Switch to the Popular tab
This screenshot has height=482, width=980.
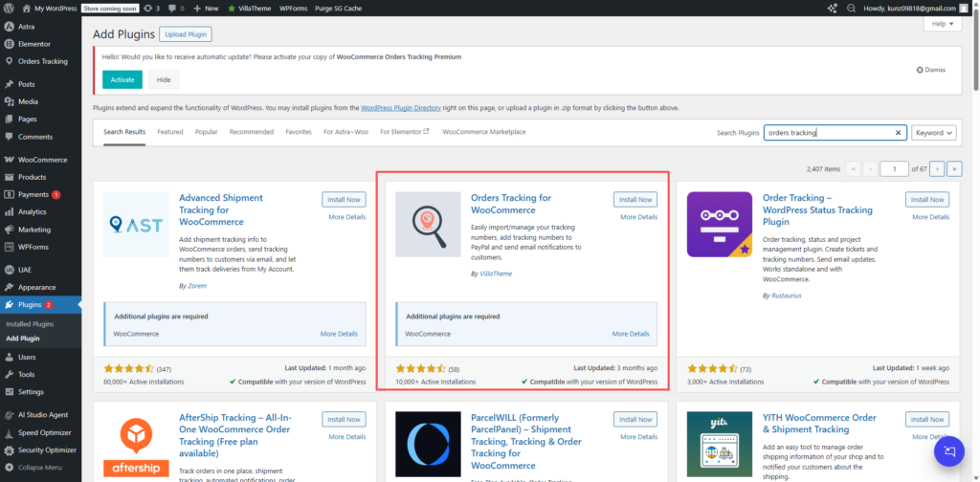[x=207, y=132]
